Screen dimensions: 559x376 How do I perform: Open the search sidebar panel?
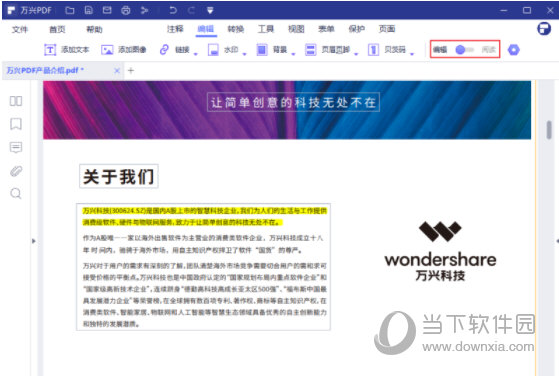pyautogui.click(x=16, y=194)
